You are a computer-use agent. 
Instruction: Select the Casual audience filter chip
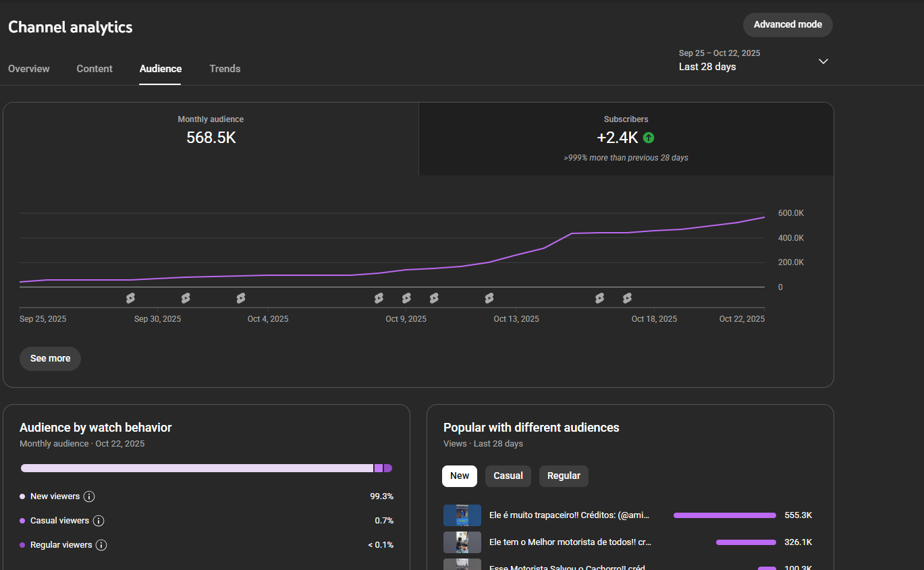pyautogui.click(x=508, y=476)
